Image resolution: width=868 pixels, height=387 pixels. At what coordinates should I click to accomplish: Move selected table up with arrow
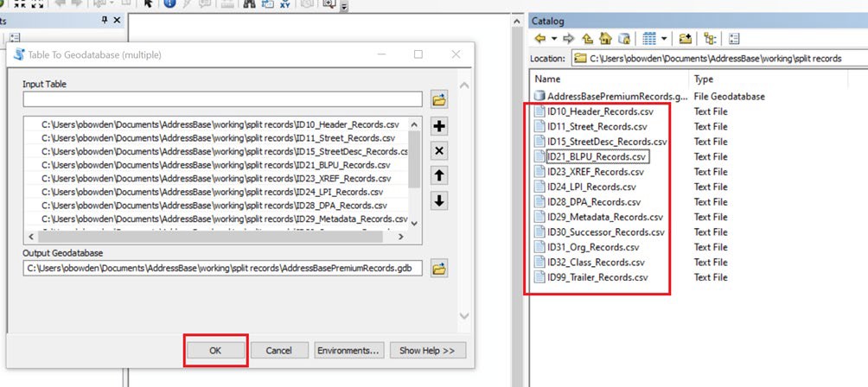(x=439, y=176)
